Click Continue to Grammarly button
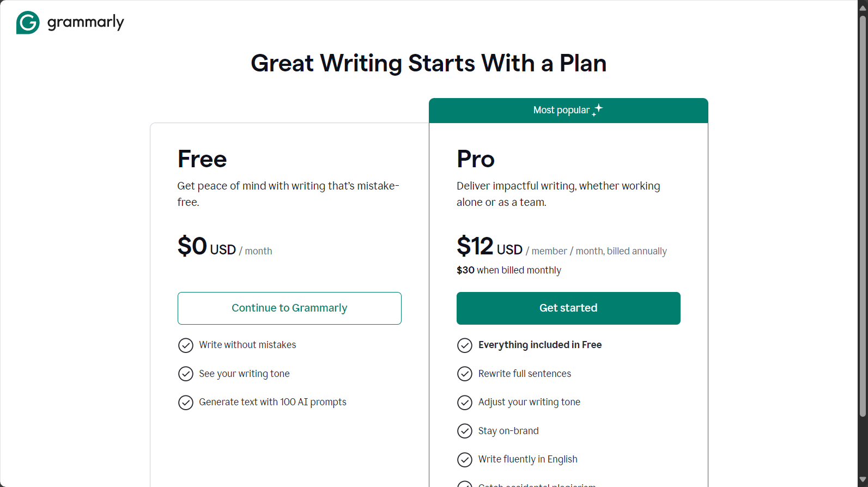Viewport: 868px width, 487px height. point(289,308)
